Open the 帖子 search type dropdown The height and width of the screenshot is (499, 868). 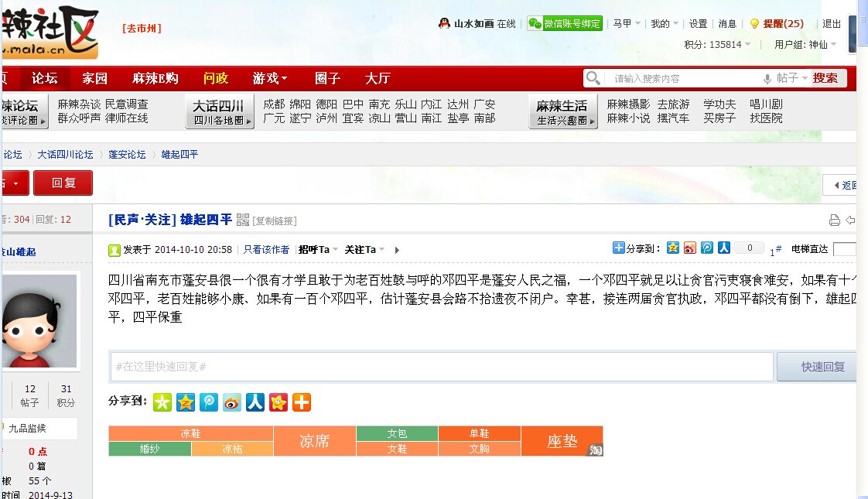[x=792, y=78]
